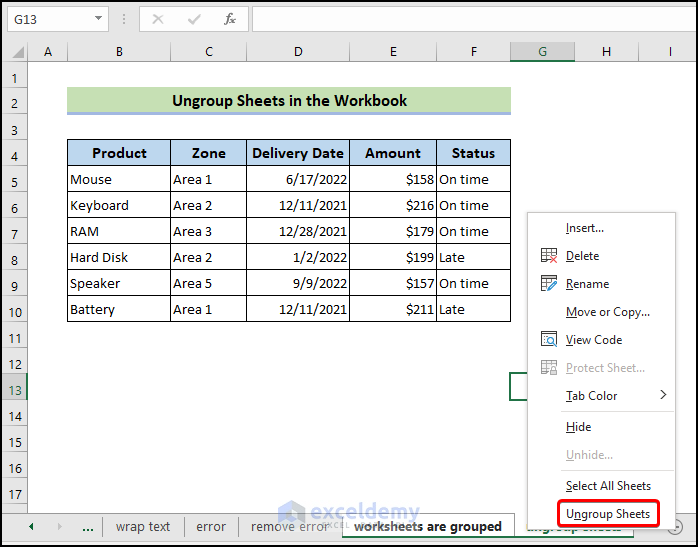Click the 1/2/2022 date cell
698x547 pixels.
298,257
